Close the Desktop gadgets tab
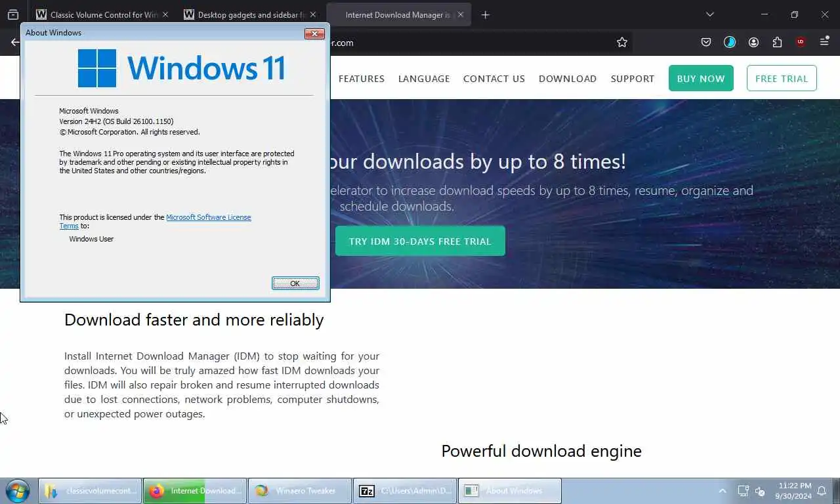840x504 pixels. 312,14
